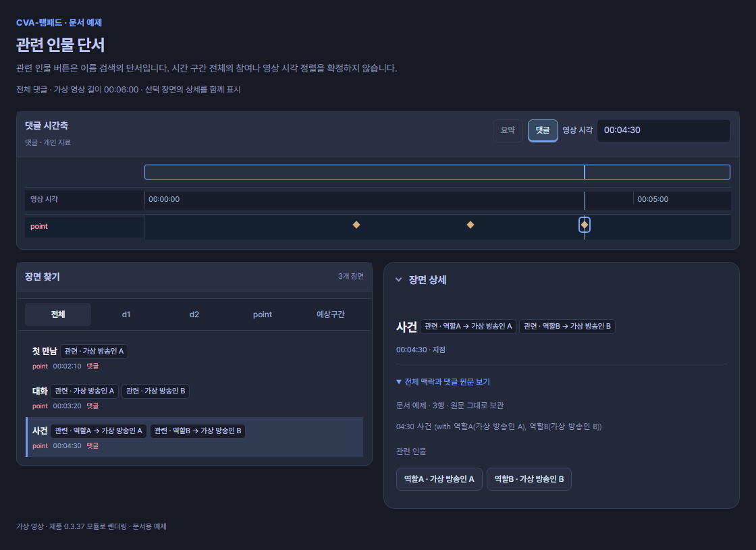Click the timeline overview scrubber bar
Image resolution: width=756 pixels, height=550 pixels.
(437, 172)
